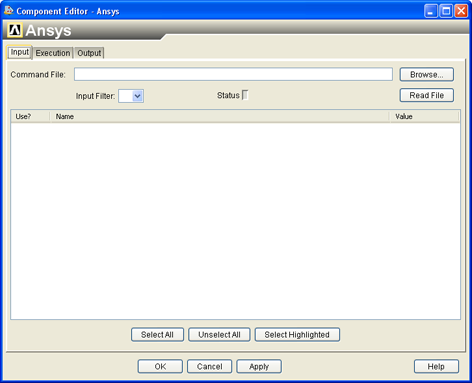This screenshot has height=383, width=472.
Task: Click the Select Highlighted button
Action: tap(297, 335)
